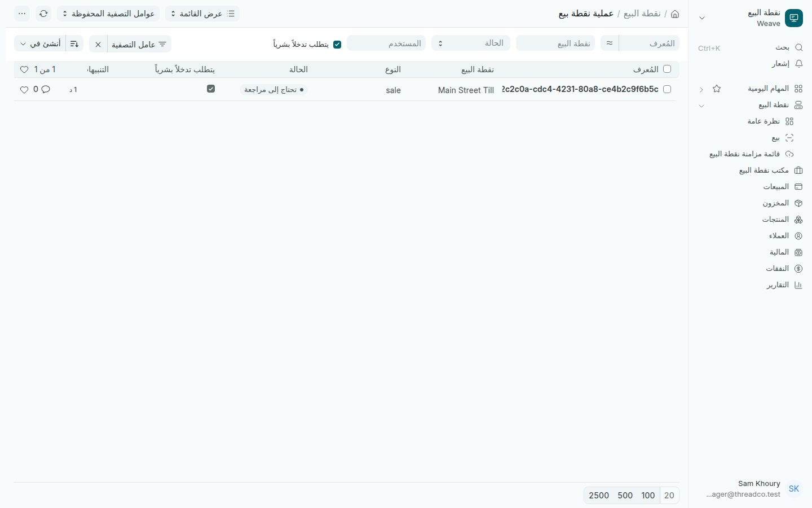Select the row checkbox for the Main Street Till operation

coord(667,89)
